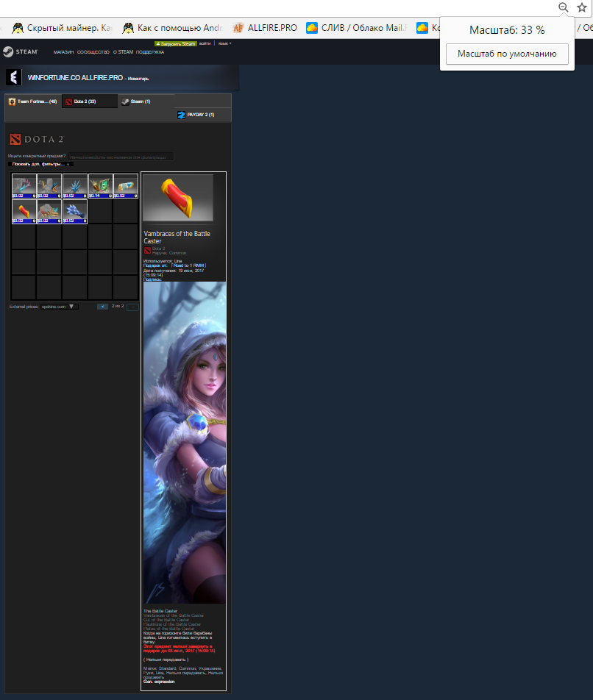
Task: Open the Скрытый майнер bookmark
Action: [62, 28]
